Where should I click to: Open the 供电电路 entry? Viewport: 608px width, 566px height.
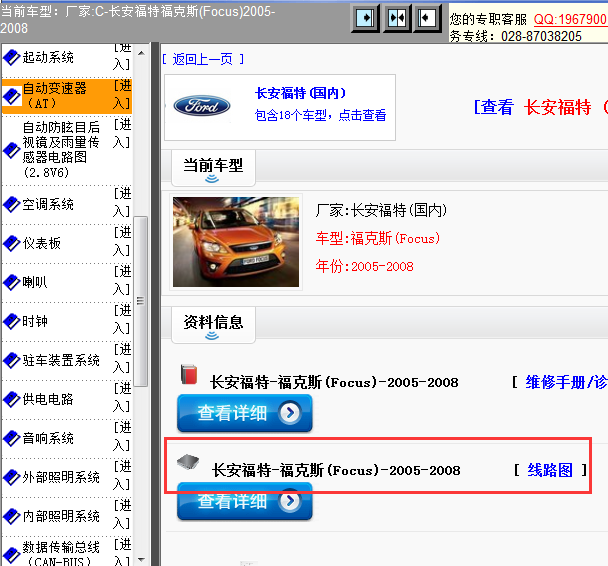pyautogui.click(x=48, y=399)
